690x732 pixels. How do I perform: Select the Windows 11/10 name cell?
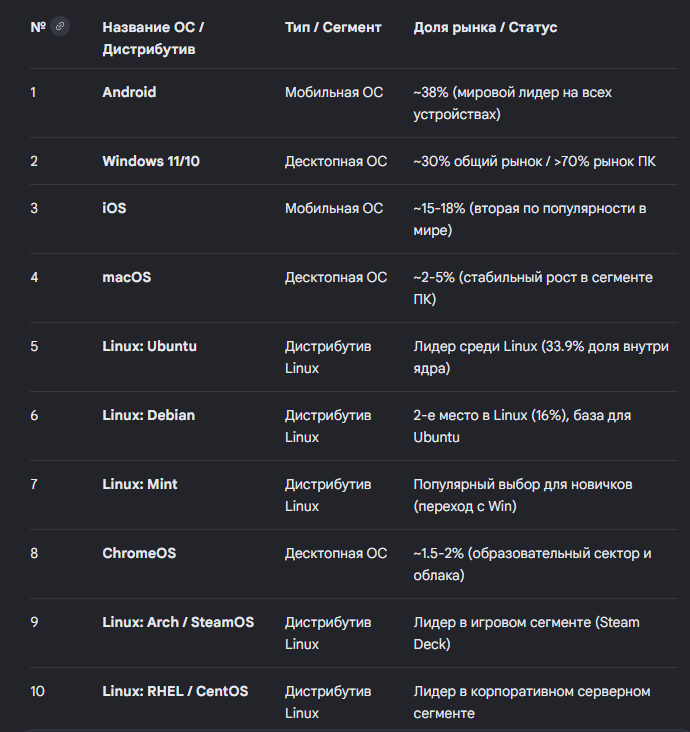coord(151,161)
